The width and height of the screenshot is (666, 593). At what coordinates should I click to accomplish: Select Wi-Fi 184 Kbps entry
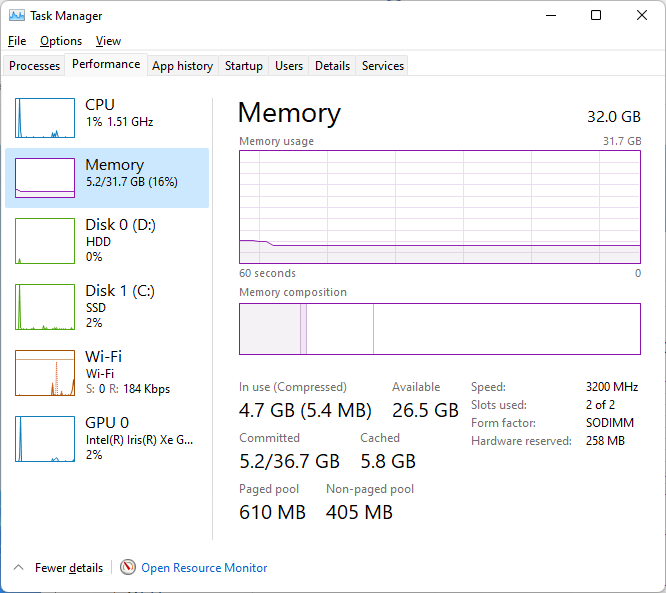pyautogui.click(x=107, y=373)
